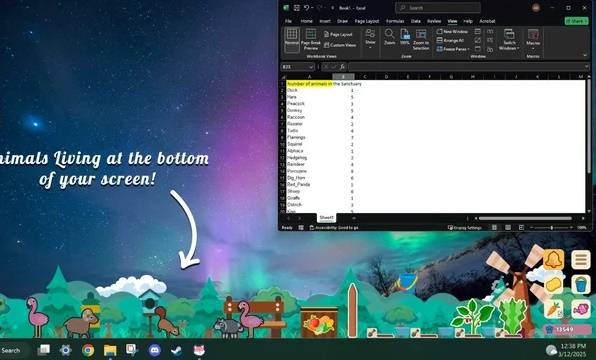Select the yellow sponge tool

click(553, 284)
